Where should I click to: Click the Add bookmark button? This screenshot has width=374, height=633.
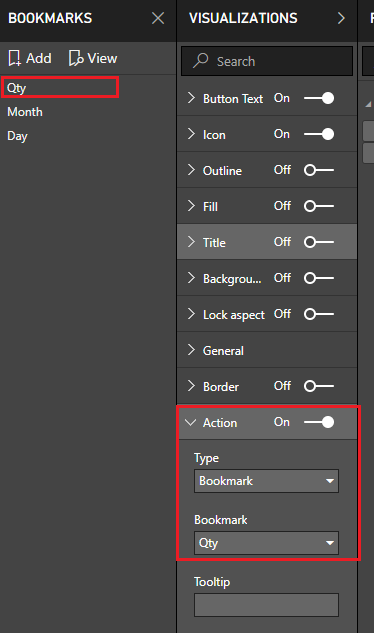click(30, 59)
